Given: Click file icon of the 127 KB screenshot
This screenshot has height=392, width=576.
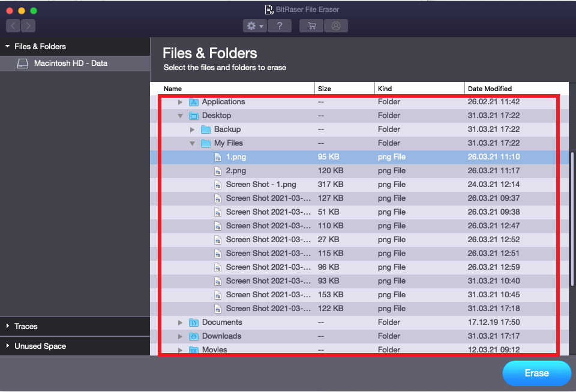Looking at the screenshot, I should (x=218, y=198).
